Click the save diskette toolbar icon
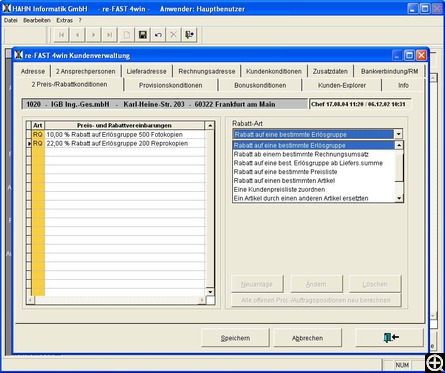This screenshot has width=445, height=373. (143, 35)
